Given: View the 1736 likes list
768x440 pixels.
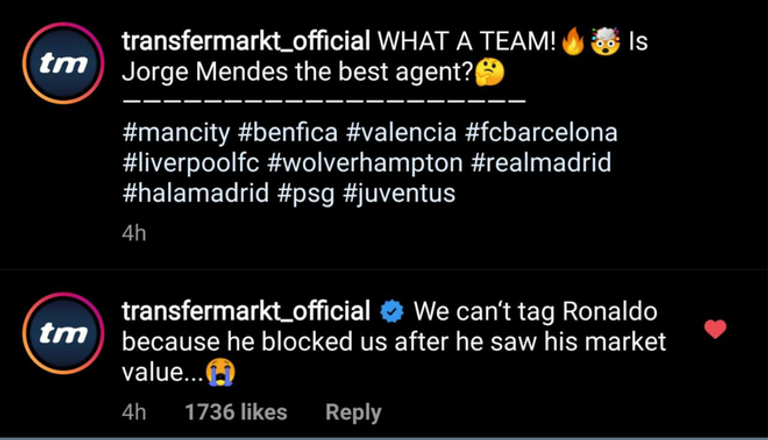Looking at the screenshot, I should [x=235, y=412].
